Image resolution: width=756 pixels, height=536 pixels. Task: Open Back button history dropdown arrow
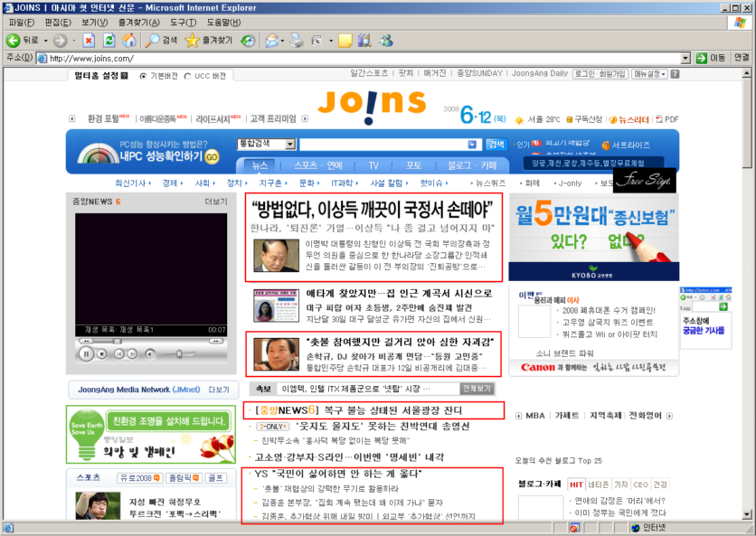46,41
